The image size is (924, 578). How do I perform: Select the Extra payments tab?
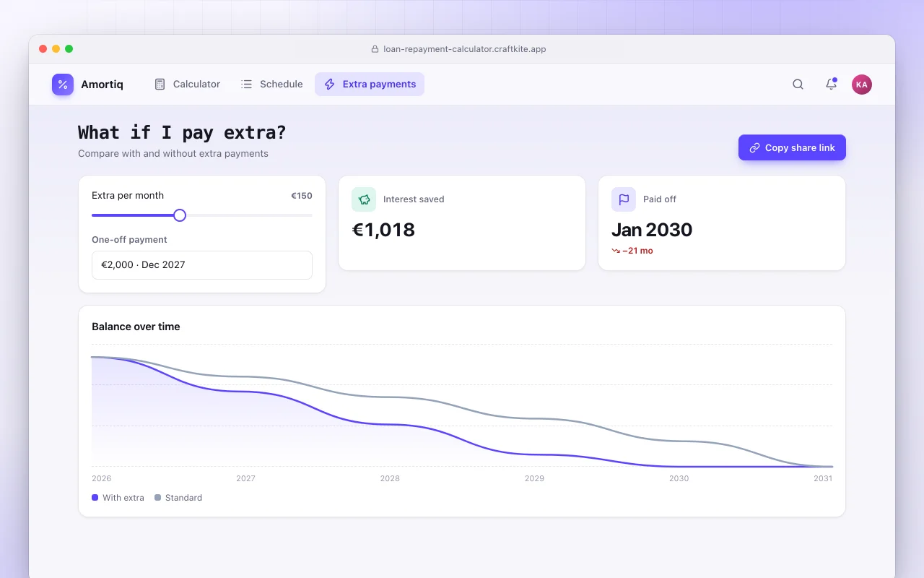(x=370, y=85)
